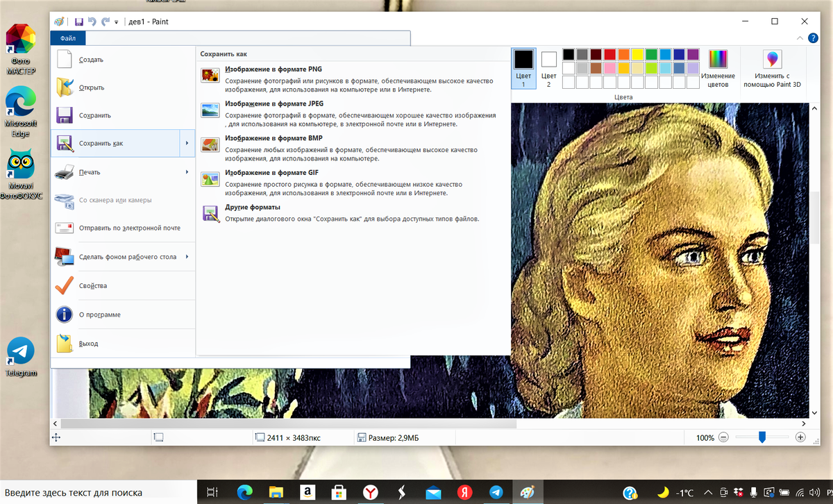
Task: Pick the yellow palette swatch
Action: tap(637, 54)
